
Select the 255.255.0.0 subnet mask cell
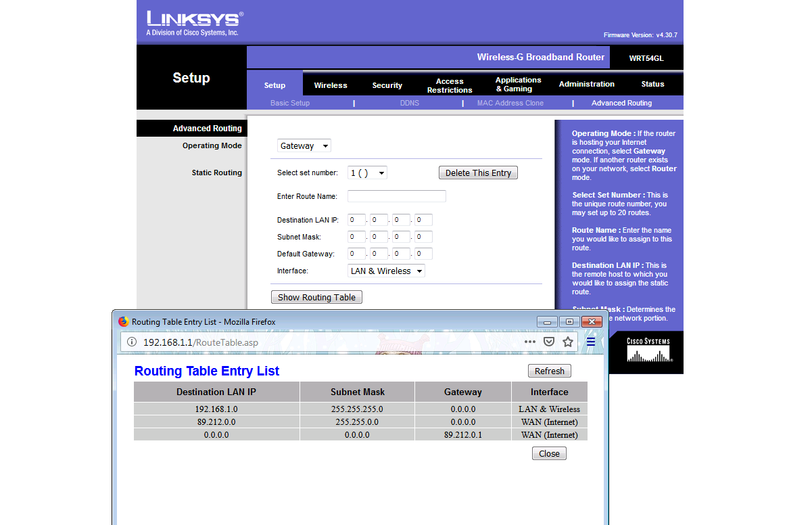click(x=358, y=422)
